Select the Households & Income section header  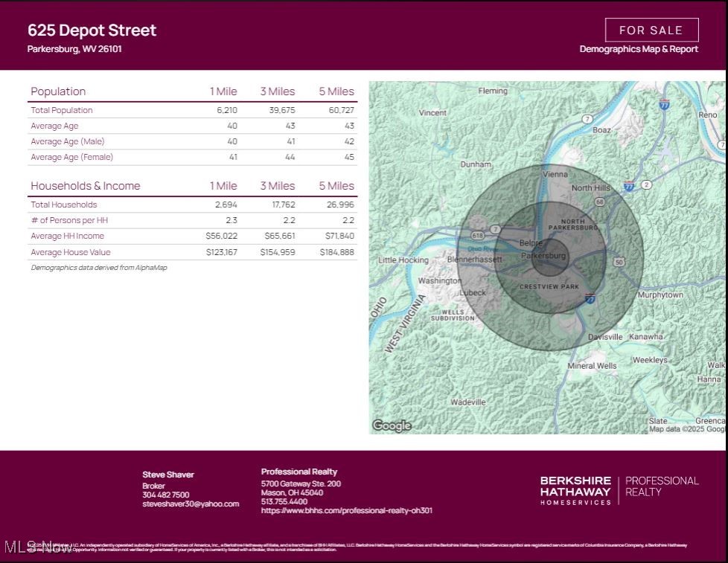point(86,186)
